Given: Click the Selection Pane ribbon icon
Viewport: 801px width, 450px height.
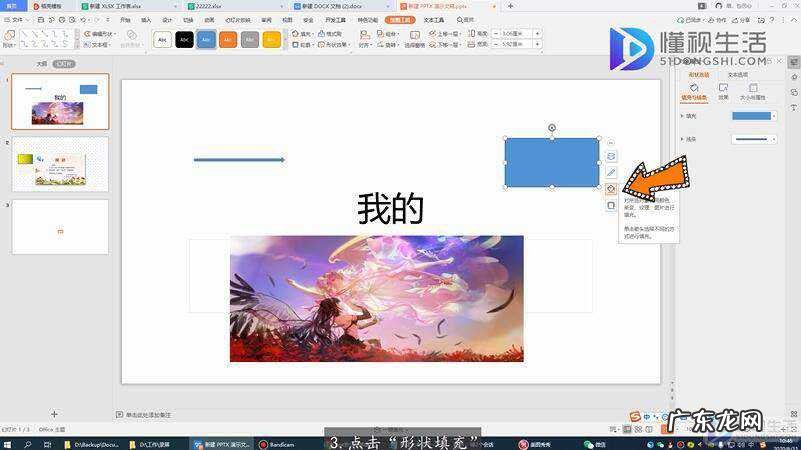Looking at the screenshot, I should click(414, 38).
